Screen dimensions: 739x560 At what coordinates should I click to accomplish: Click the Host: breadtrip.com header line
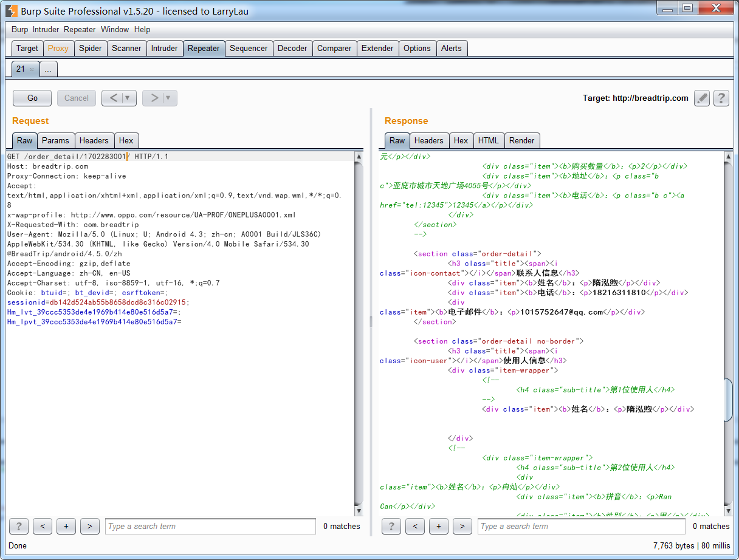click(x=47, y=166)
